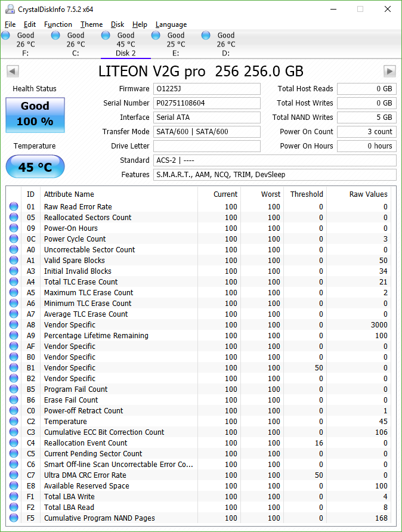Click status orb for Power-off Retract Count

[14, 410]
